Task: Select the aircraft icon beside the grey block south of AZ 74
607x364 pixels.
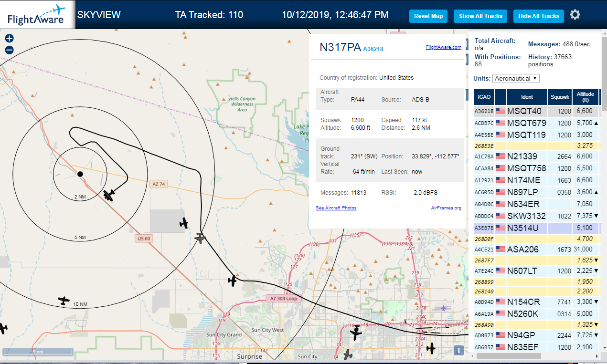Action: (x=184, y=223)
